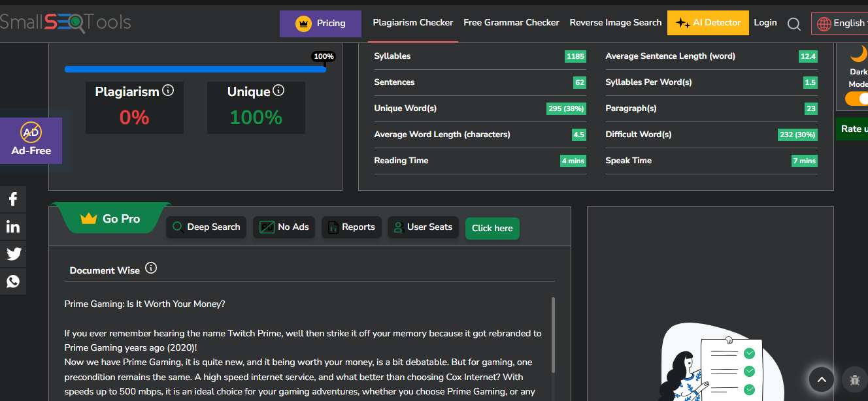Viewport: 868px width, 401px height.
Task: Click the search magnifier icon in header
Action: pos(793,24)
